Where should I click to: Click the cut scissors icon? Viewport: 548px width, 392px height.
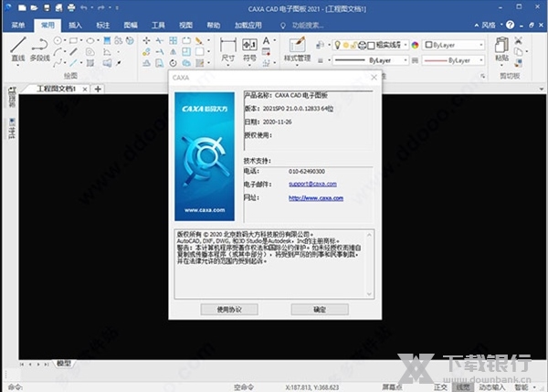[518, 40]
